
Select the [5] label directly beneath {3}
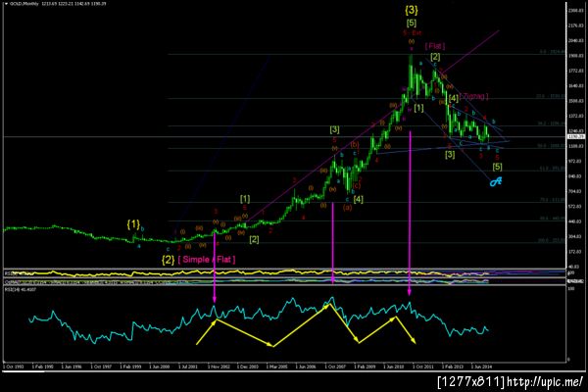(x=412, y=23)
